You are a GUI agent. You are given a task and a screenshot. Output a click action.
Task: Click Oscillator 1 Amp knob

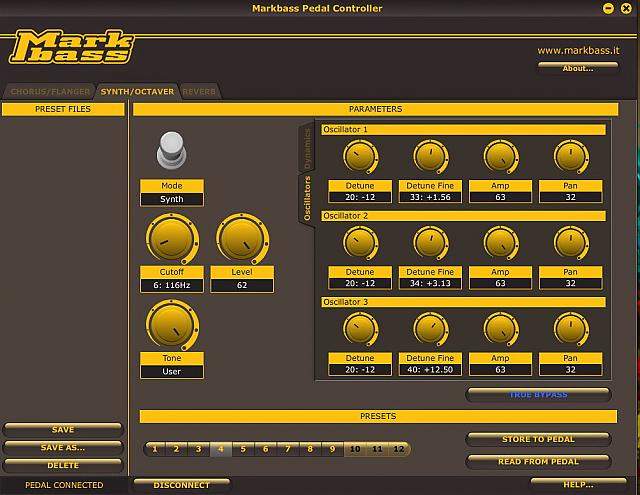click(501, 157)
